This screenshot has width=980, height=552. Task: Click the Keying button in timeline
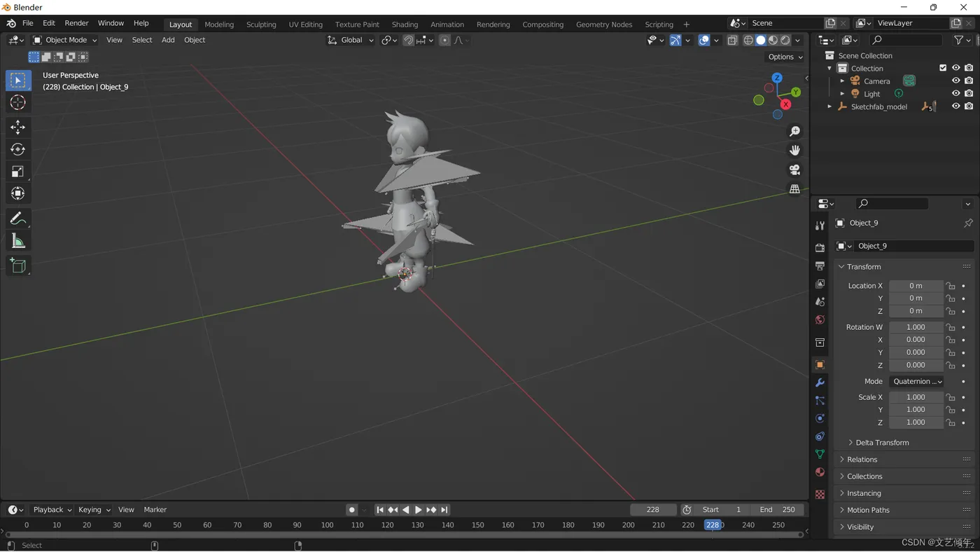click(94, 510)
